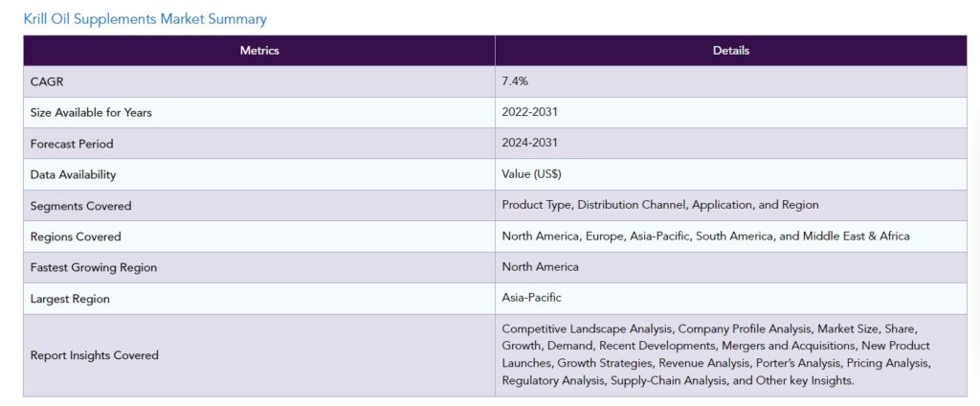Select the Size Available for Years label
The image size is (980, 406).
click(91, 113)
